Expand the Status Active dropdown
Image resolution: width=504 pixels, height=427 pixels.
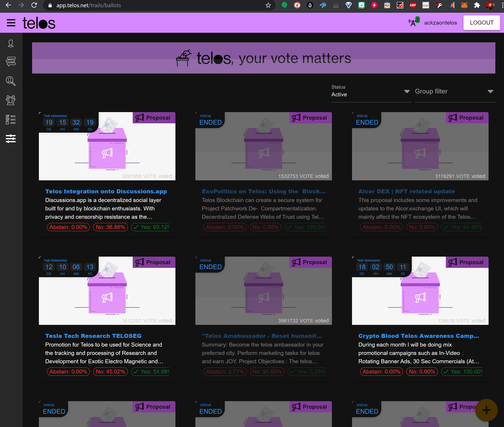click(371, 92)
